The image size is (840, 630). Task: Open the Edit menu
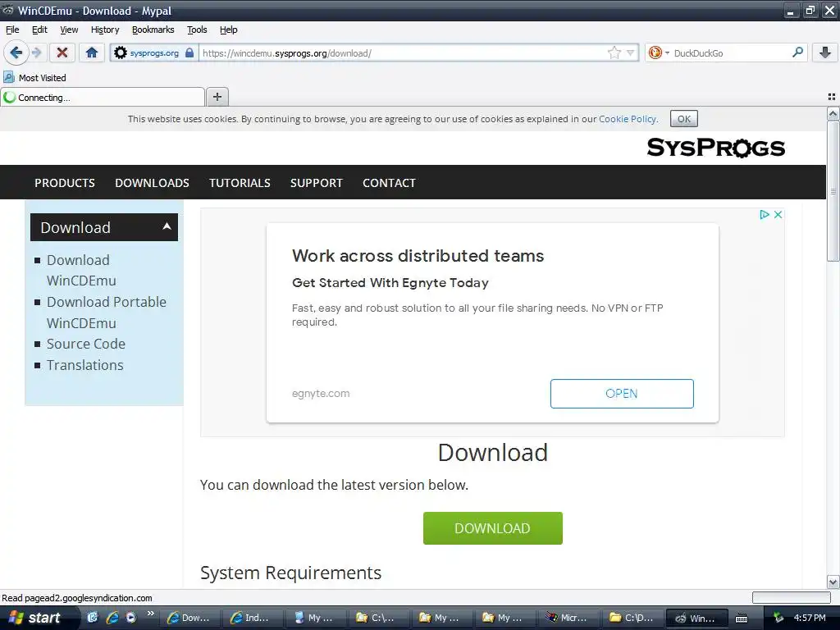39,30
